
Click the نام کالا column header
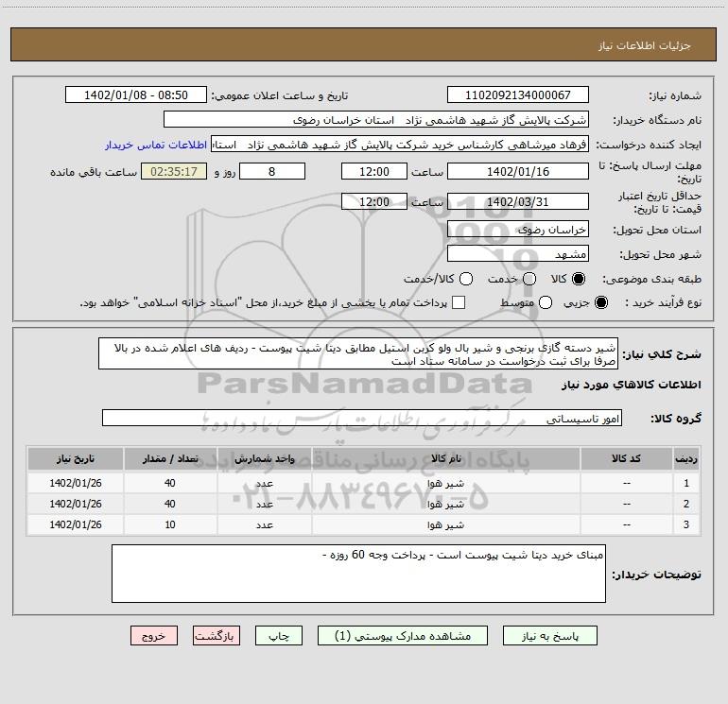coord(454,458)
